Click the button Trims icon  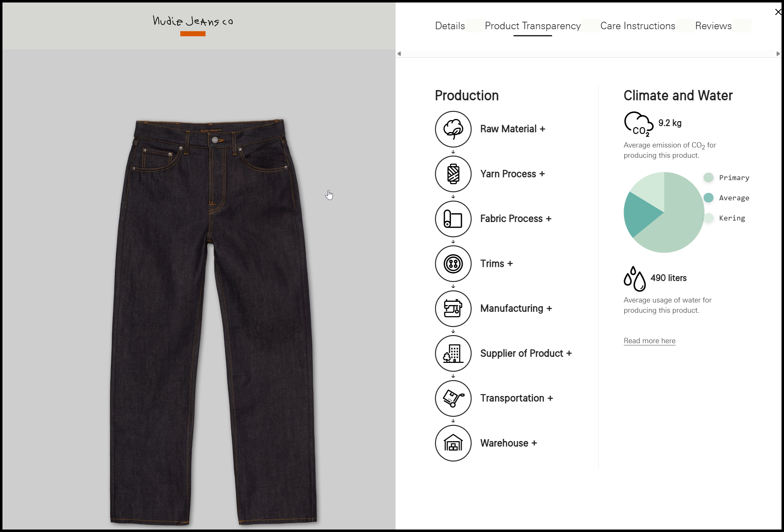coord(453,263)
